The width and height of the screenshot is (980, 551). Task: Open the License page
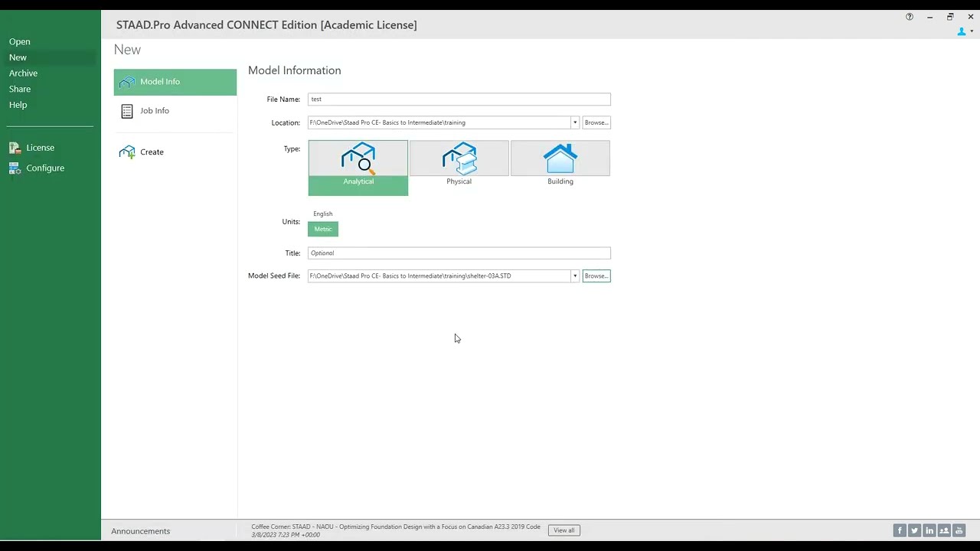click(41, 148)
